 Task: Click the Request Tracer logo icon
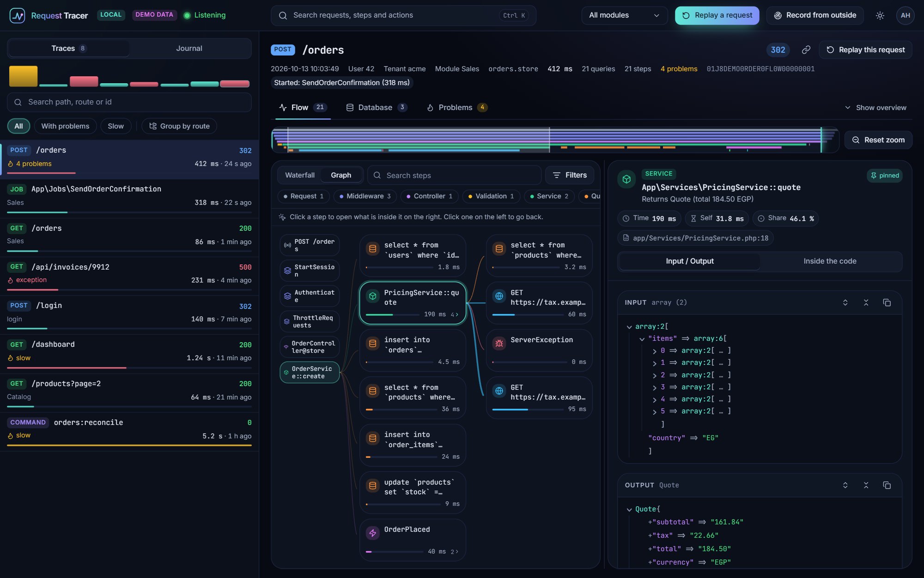pos(17,15)
